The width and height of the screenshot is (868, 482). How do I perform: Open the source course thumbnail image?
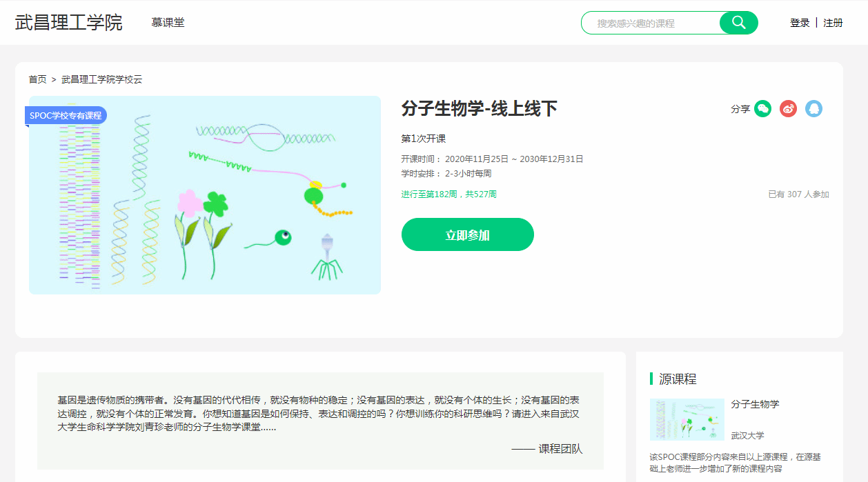pos(687,419)
